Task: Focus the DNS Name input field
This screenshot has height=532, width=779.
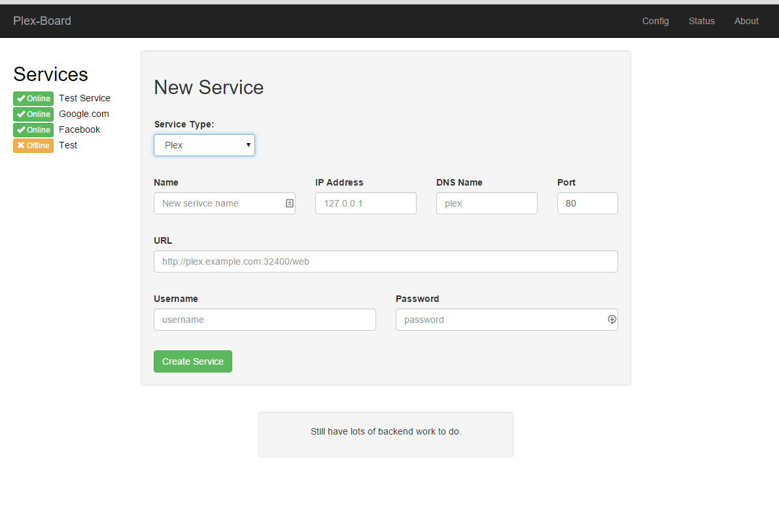Action: [487, 203]
